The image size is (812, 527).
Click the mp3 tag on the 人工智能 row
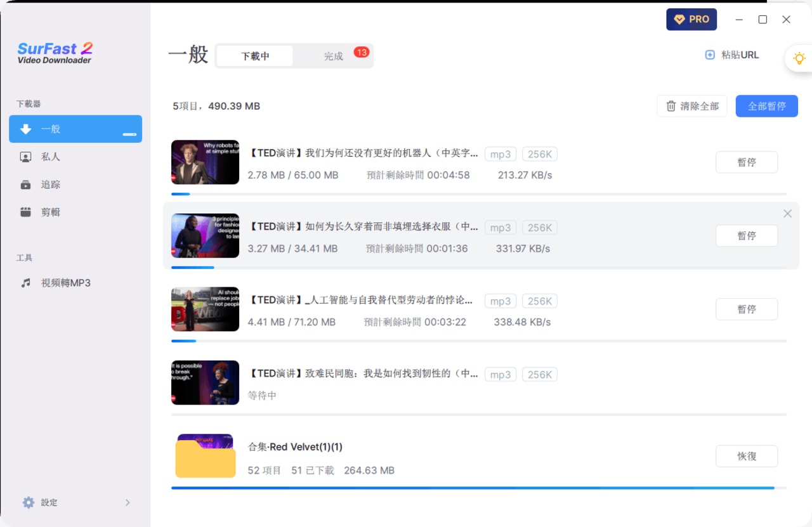(501, 301)
